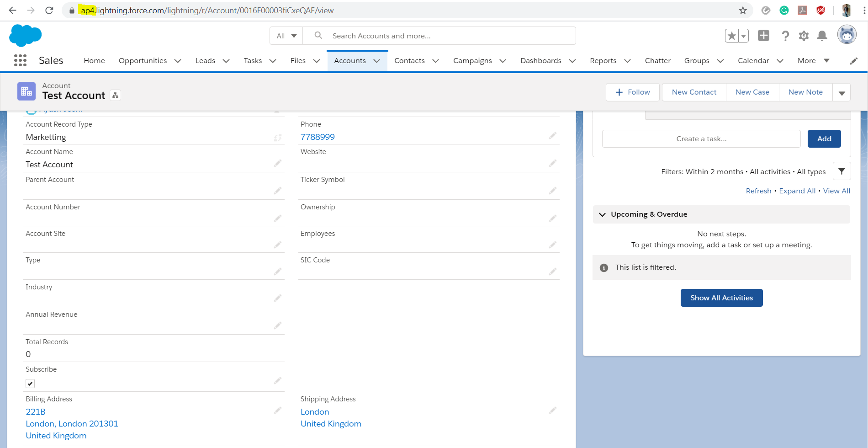Screen dimensions: 868x448
Task: Click the New Case button
Action: pos(752,92)
